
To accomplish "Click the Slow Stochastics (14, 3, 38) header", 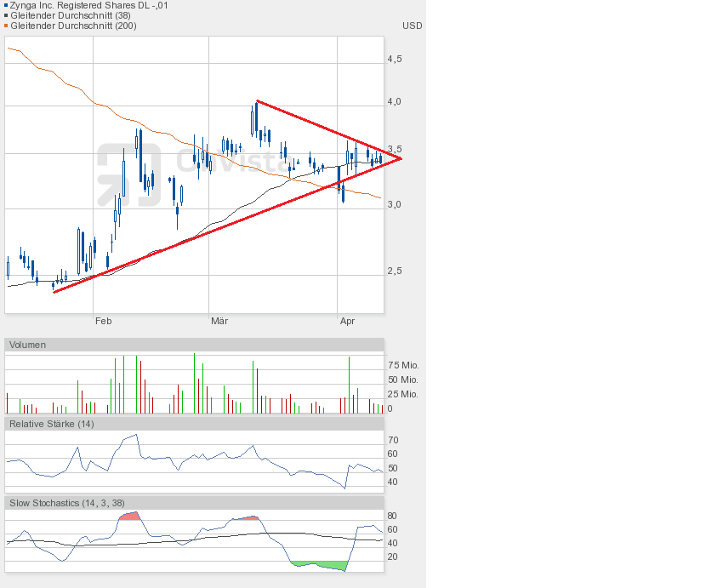I will click(67, 503).
